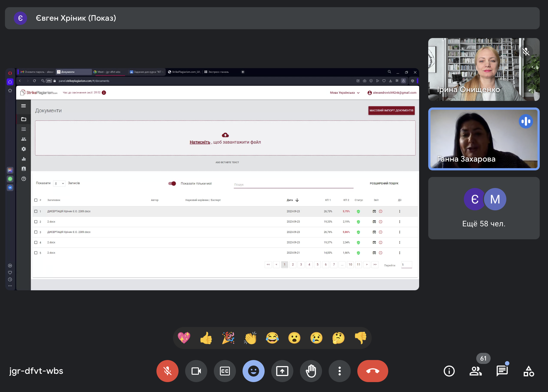Click the 'Пошук' search field

tap(293, 185)
